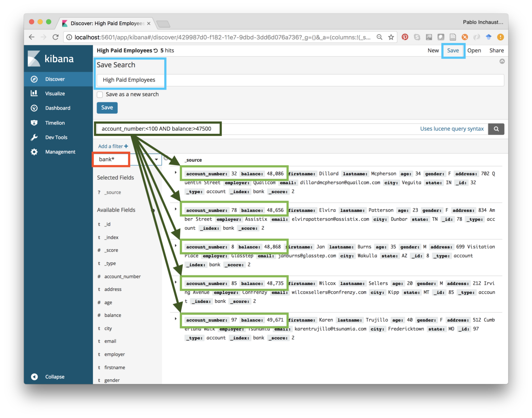Go forward with the browser forward arrow
The height and width of the screenshot is (418, 532).
coord(44,37)
